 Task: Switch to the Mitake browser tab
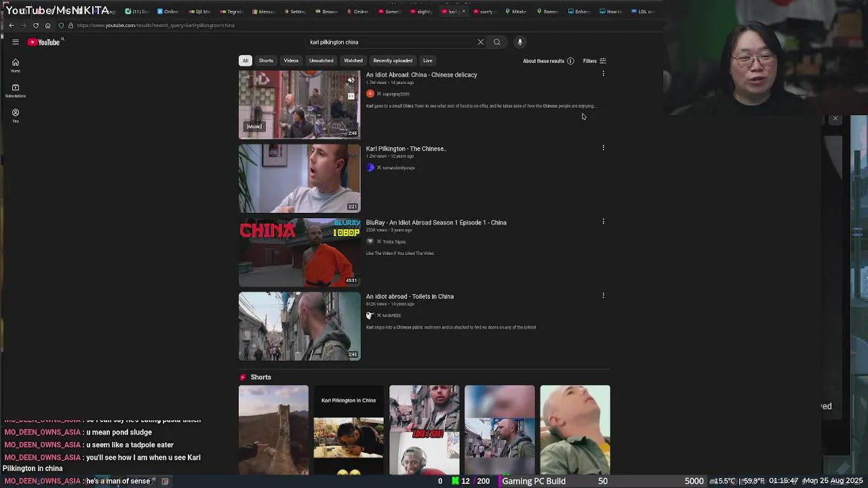(x=515, y=12)
